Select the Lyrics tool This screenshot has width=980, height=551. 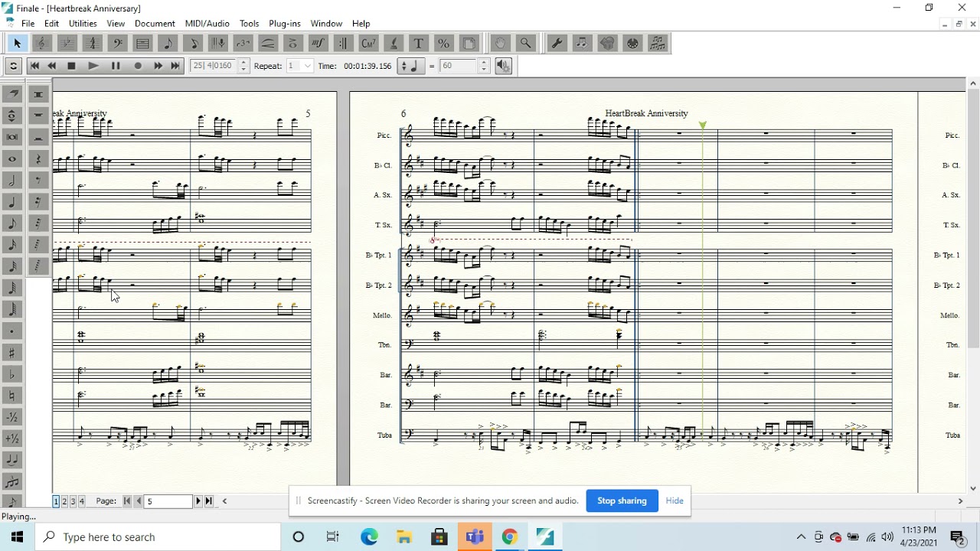(393, 44)
